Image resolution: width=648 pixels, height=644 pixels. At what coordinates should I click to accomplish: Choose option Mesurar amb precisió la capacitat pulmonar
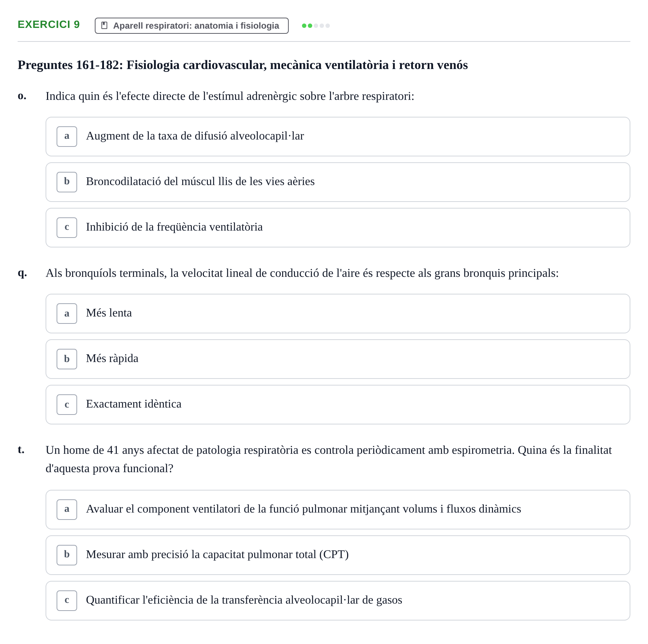coord(338,555)
